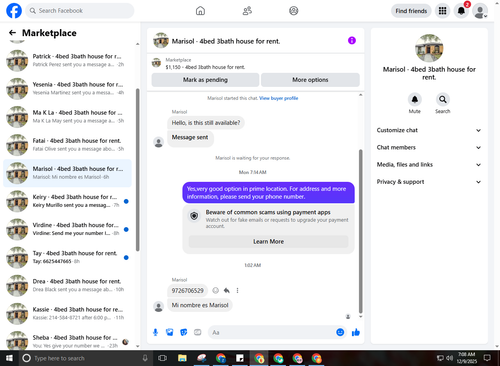The image size is (500, 366).
Task: Open the notifications bell
Action: 461,11
